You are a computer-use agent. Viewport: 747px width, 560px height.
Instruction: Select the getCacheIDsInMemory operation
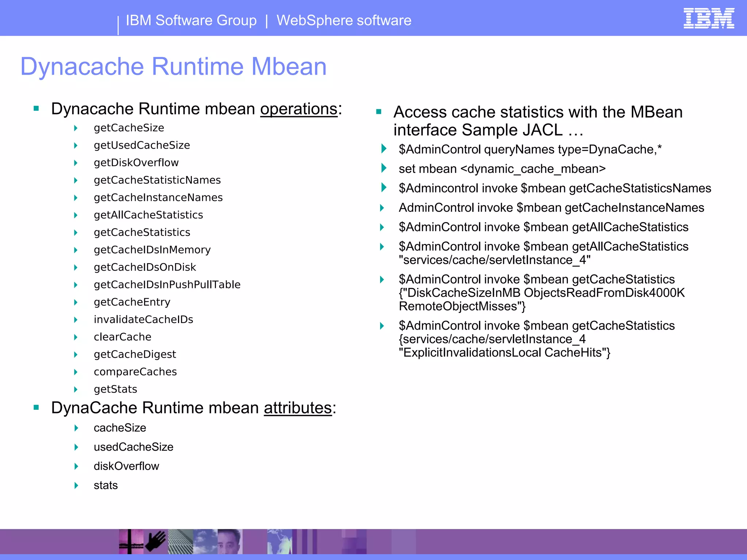[152, 250]
